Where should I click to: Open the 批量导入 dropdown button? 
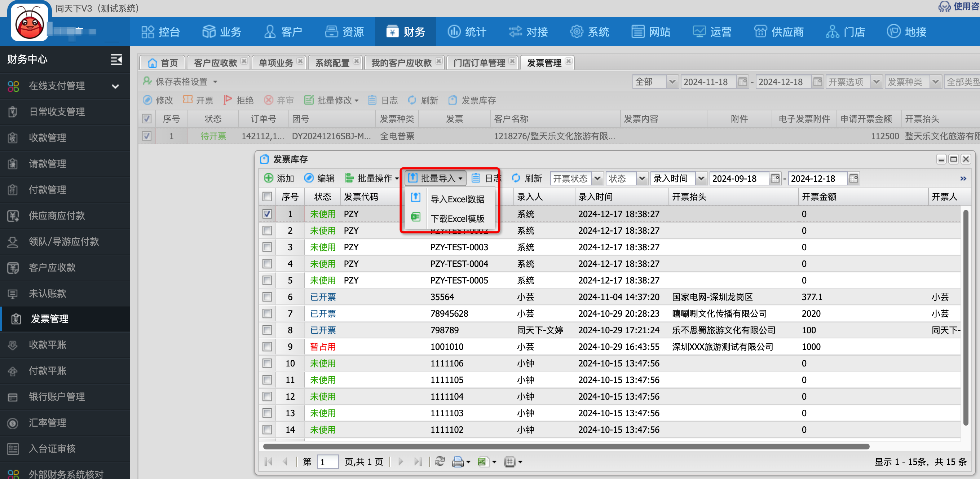(x=435, y=178)
